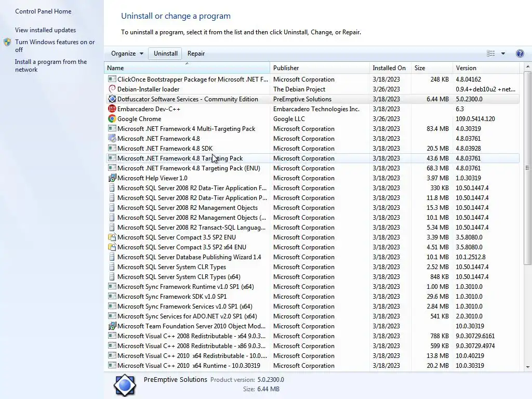Click the SQL Server Compact 3.5 SP2 ENU icon

coord(112,237)
